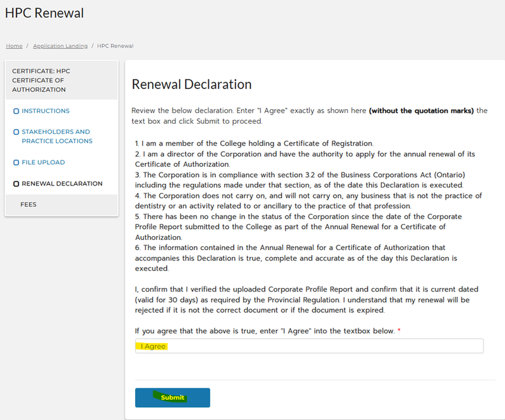505x420 pixels.
Task: Click the File Upload step square icon
Action: (x=16, y=162)
